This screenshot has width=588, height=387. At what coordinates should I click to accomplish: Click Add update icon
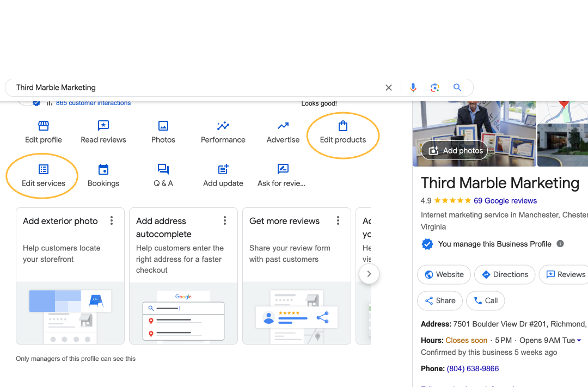pos(223,169)
